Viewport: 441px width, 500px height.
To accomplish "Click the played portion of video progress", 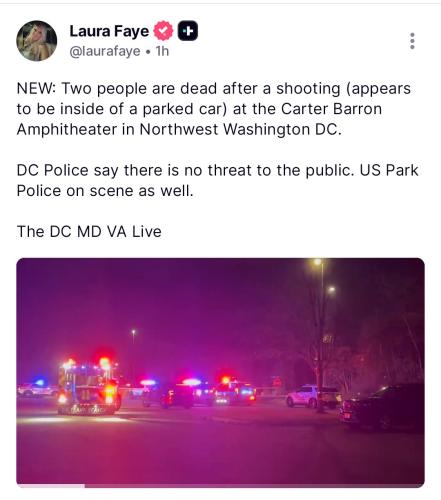I will [51, 486].
